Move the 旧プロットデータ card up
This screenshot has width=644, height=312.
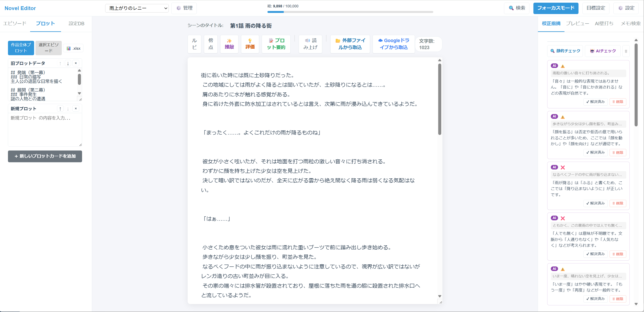click(x=60, y=63)
